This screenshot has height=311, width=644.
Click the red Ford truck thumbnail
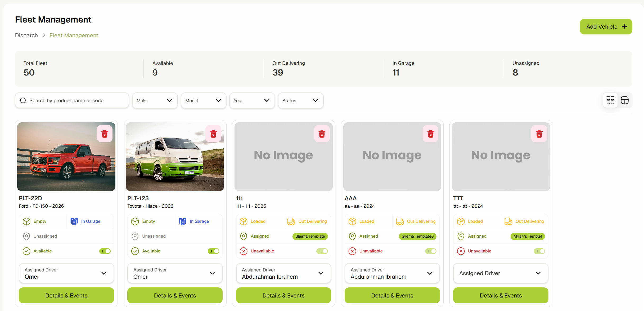[66, 157]
